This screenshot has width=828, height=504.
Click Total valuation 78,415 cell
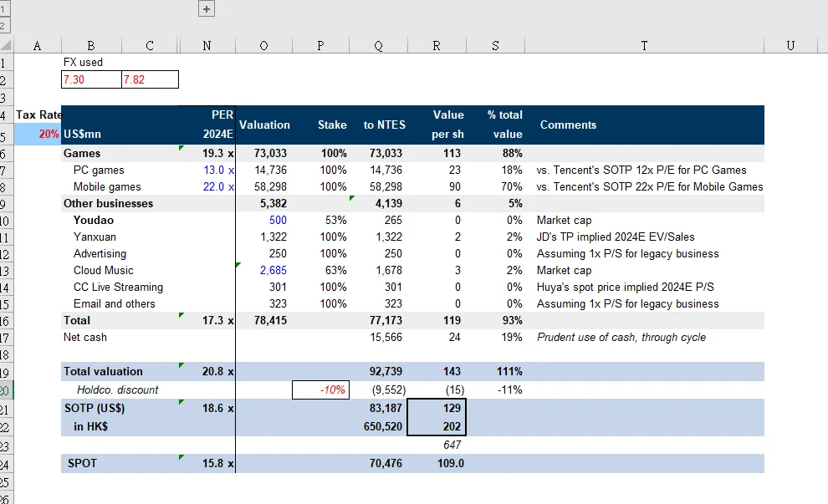(x=263, y=320)
